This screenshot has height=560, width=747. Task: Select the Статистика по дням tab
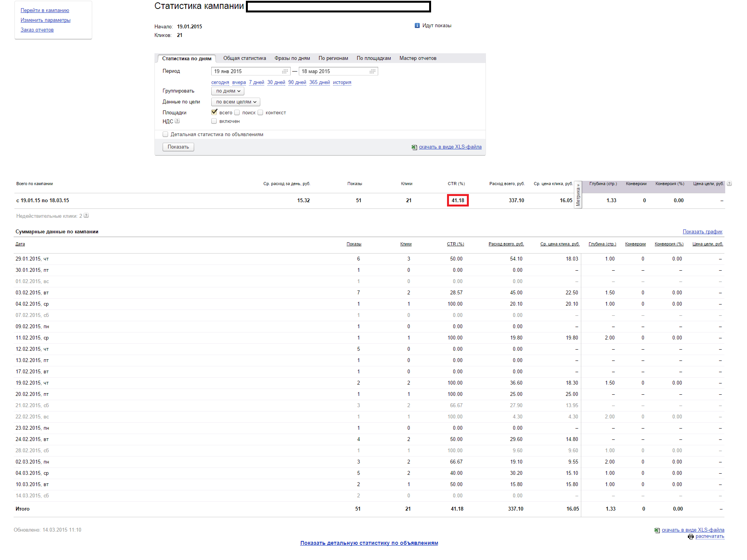point(187,58)
